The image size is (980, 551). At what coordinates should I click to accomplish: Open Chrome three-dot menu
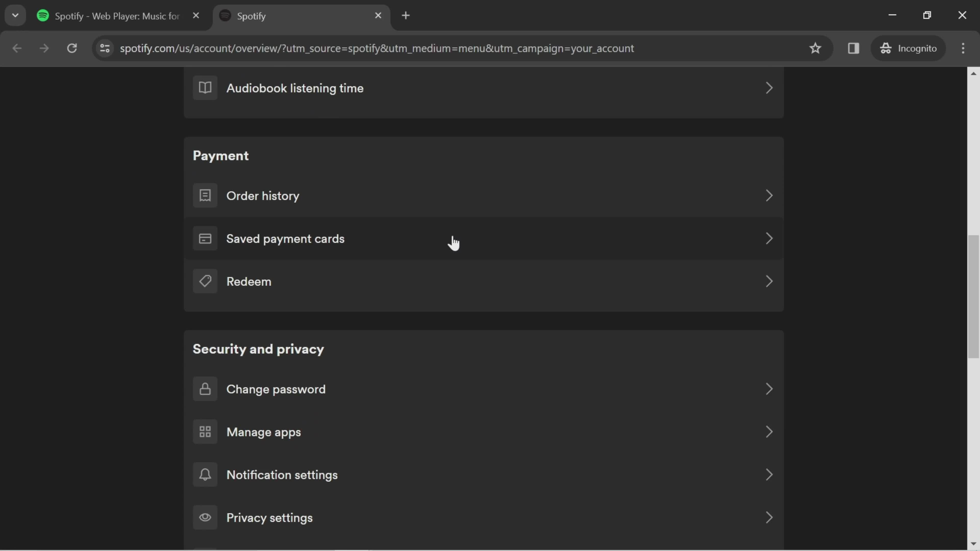(x=963, y=48)
